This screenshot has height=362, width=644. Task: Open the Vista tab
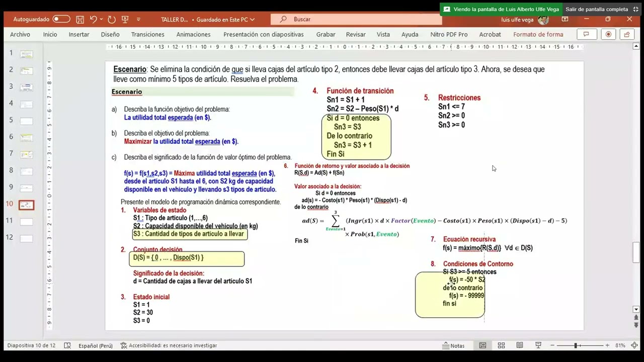tap(383, 34)
